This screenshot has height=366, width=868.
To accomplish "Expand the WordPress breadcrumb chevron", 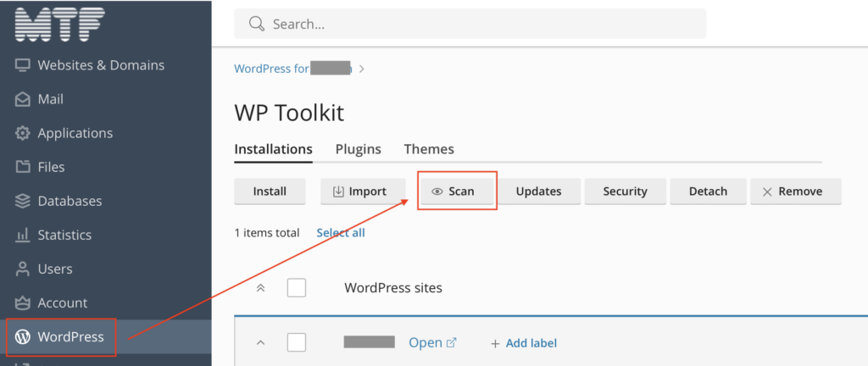I will pyautogui.click(x=362, y=69).
